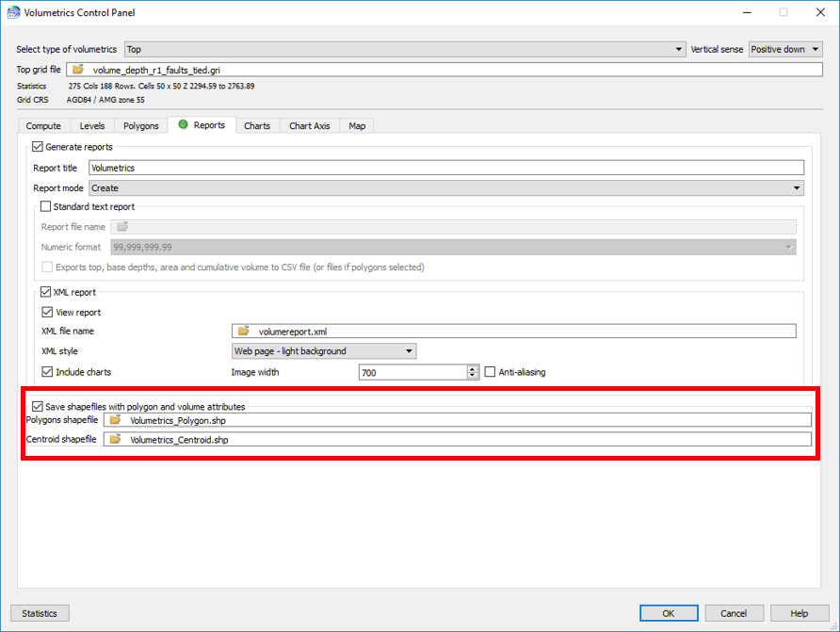840x632 pixels.
Task: Open file browser for XML file name
Action: 244,332
